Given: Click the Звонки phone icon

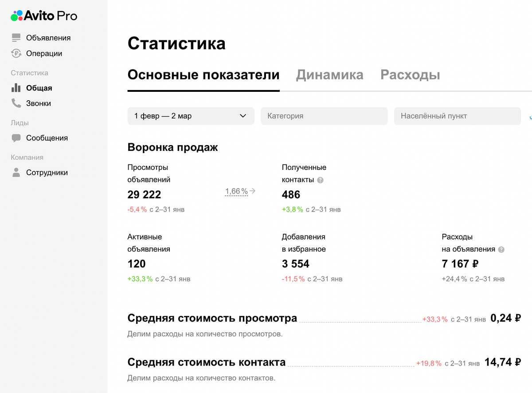Looking at the screenshot, I should [x=16, y=103].
